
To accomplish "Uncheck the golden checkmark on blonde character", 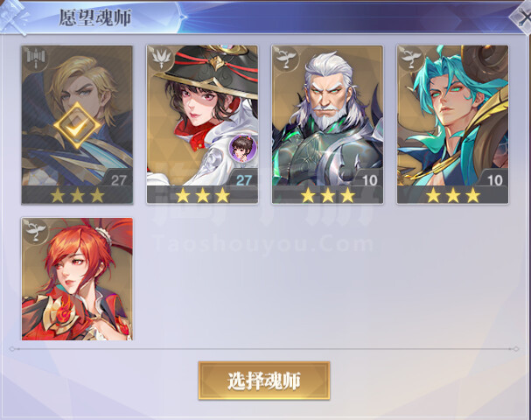I will tap(77, 126).
